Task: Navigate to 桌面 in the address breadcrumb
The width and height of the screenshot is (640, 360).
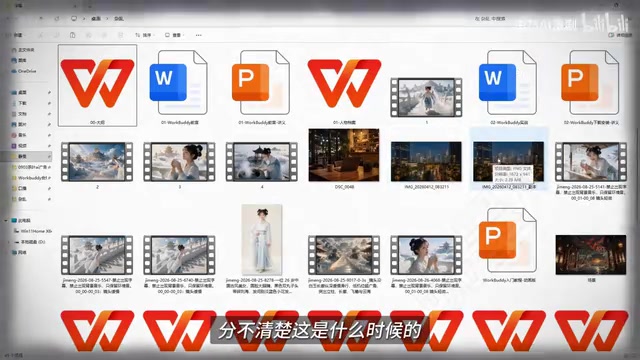Action: (96, 18)
